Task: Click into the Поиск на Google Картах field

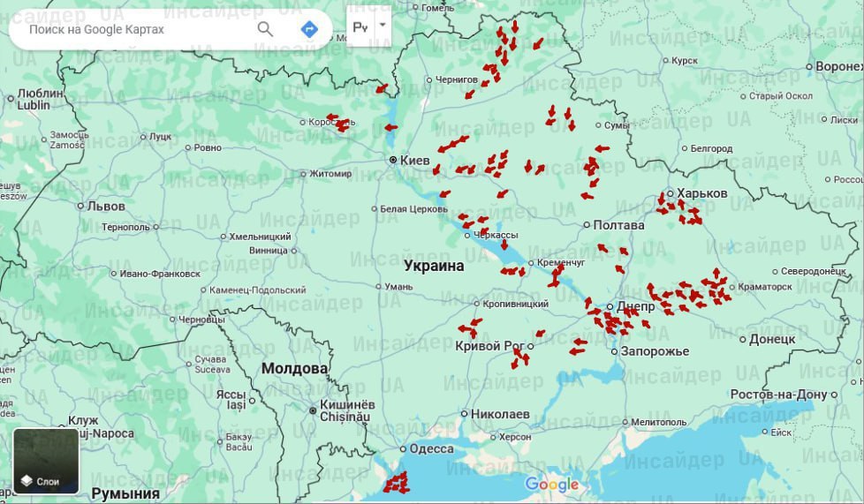Action: pyautogui.click(x=133, y=29)
